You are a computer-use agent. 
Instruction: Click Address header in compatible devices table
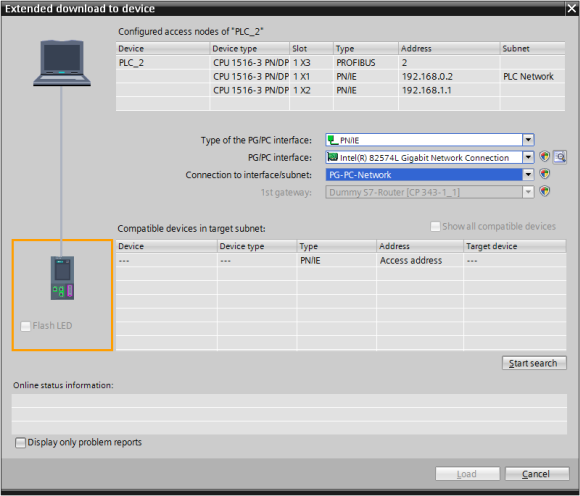419,246
